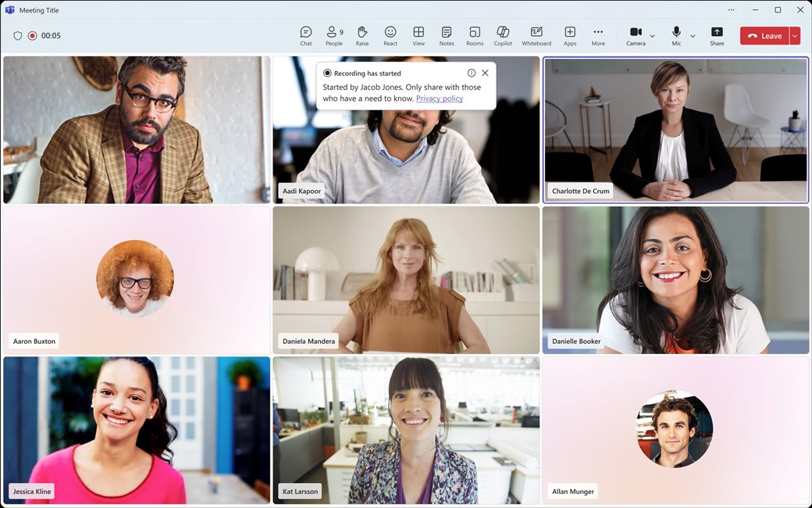Show the People participants list
Image resolution: width=812 pixels, height=508 pixels.
tap(333, 35)
